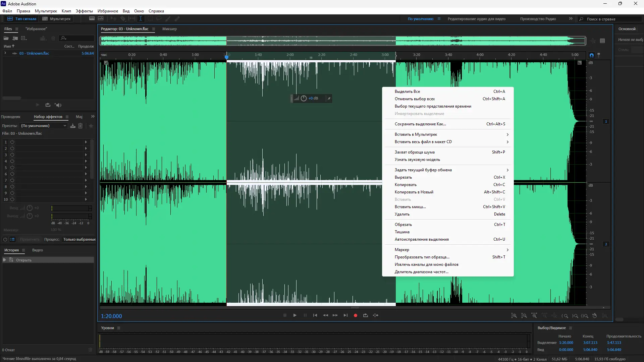Click the Record button in transport
644x362 pixels.
pos(356,315)
